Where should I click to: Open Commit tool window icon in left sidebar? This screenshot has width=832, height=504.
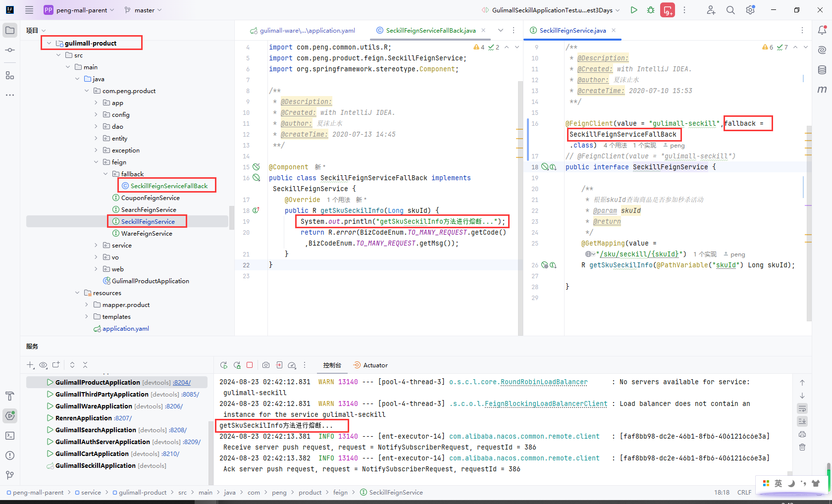click(10, 50)
